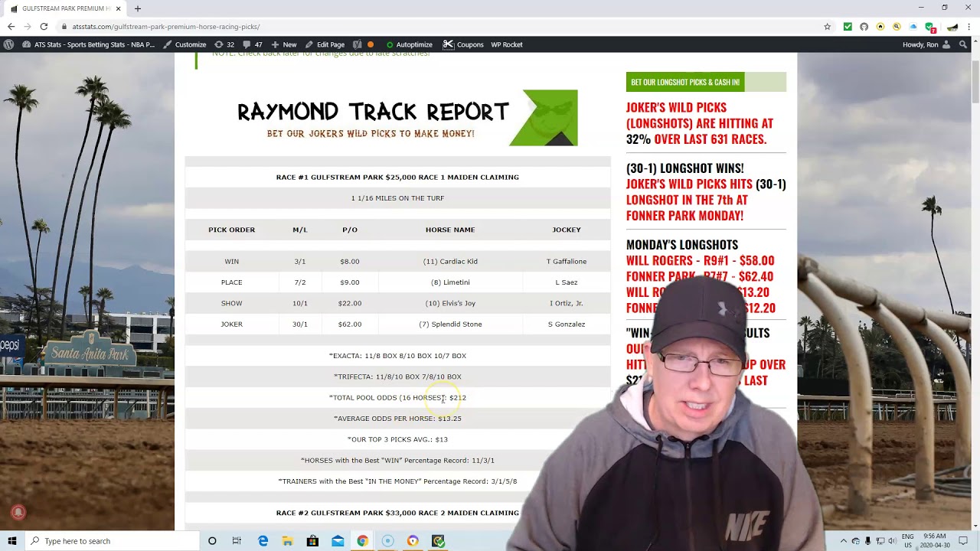Open the yellow home circle extension
This screenshot has width=980, height=551.
click(880, 26)
